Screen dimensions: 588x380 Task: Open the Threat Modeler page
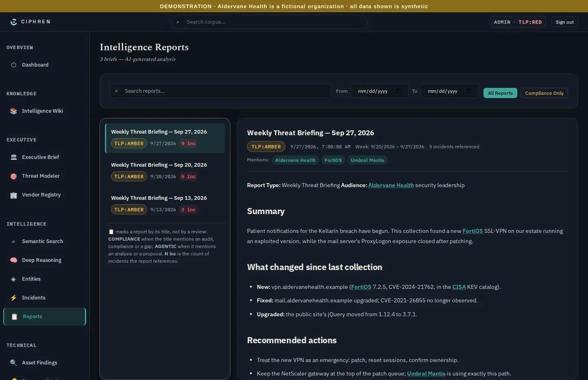(45, 176)
